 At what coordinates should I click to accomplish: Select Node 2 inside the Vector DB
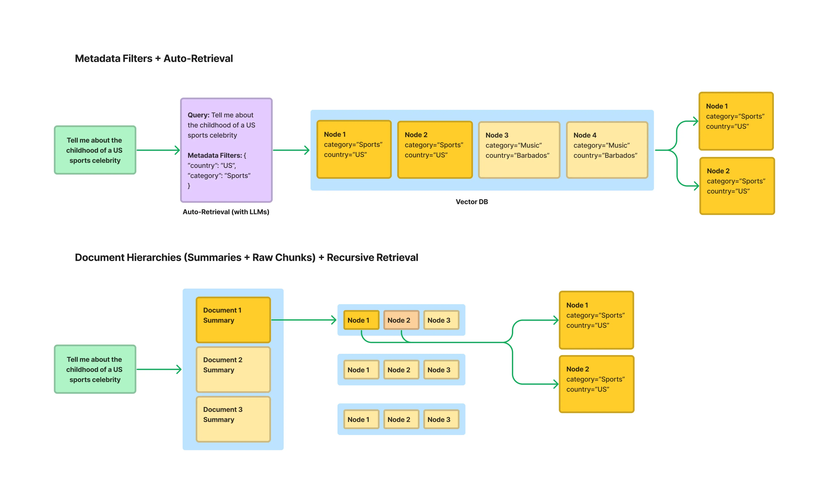435,150
